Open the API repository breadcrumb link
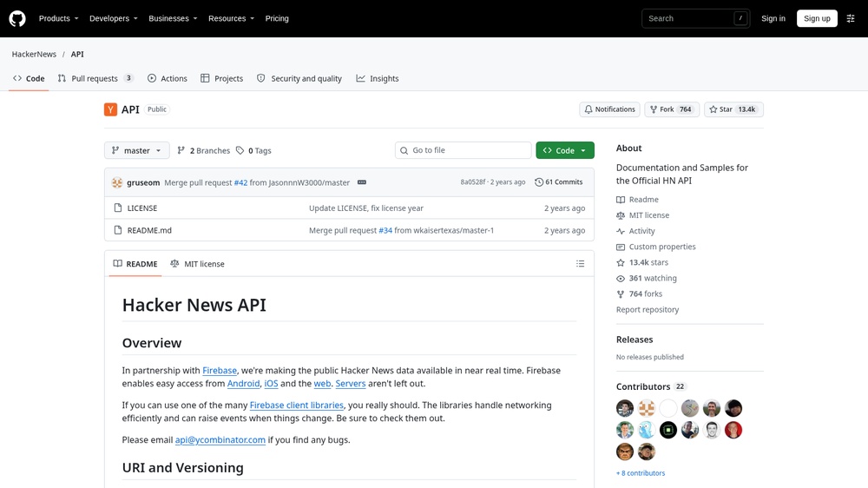 tap(77, 55)
